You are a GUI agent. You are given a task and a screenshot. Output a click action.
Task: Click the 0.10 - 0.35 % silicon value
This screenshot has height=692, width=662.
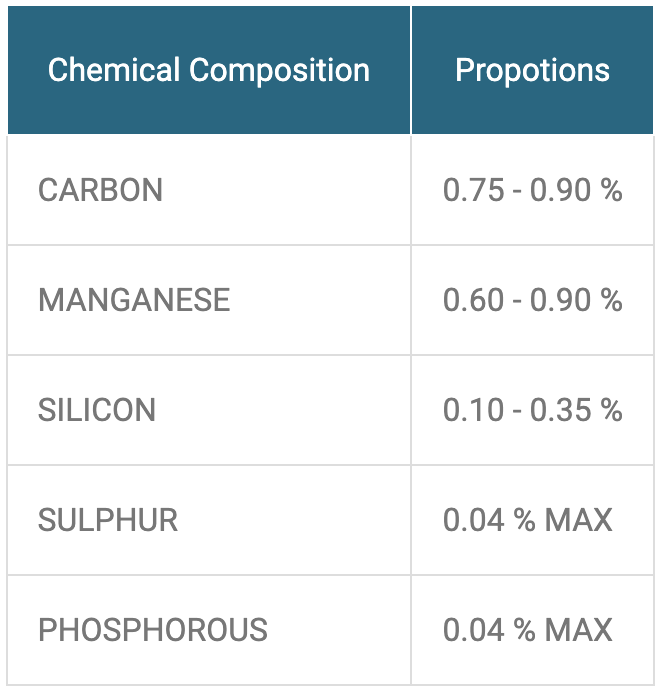[532, 410]
